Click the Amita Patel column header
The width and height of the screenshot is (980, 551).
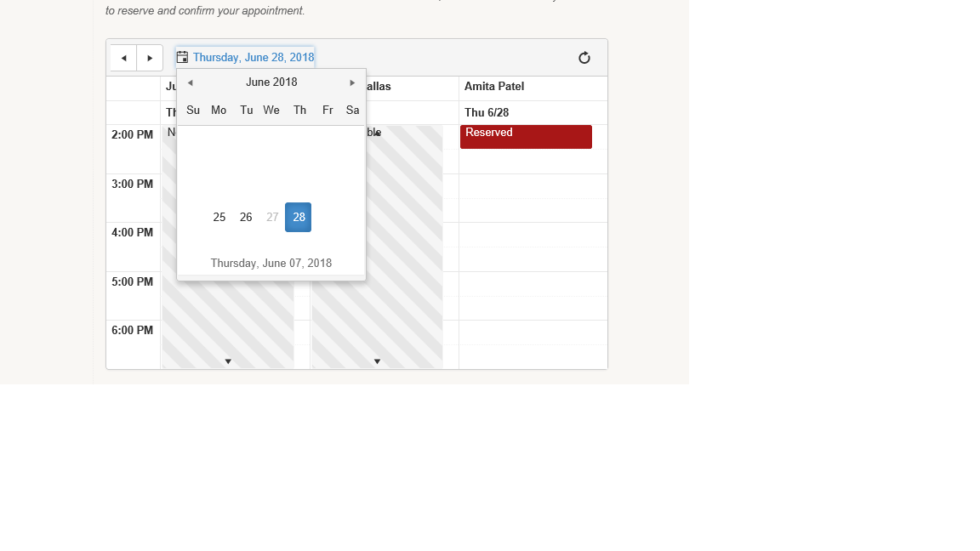click(494, 87)
